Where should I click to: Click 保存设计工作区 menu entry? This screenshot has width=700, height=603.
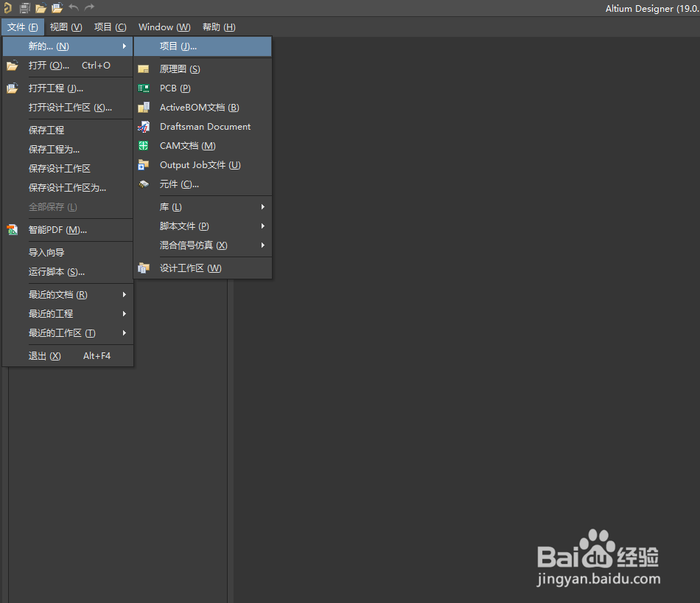coord(68,169)
